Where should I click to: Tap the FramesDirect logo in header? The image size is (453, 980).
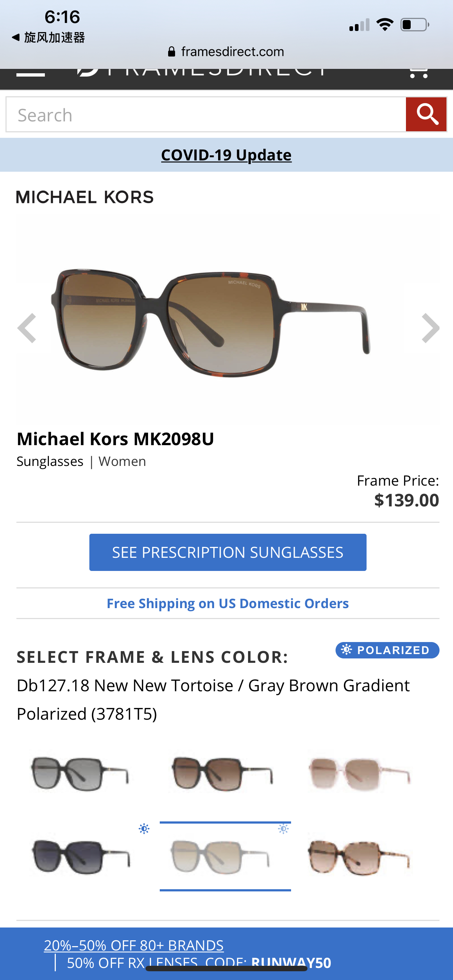coord(202,73)
